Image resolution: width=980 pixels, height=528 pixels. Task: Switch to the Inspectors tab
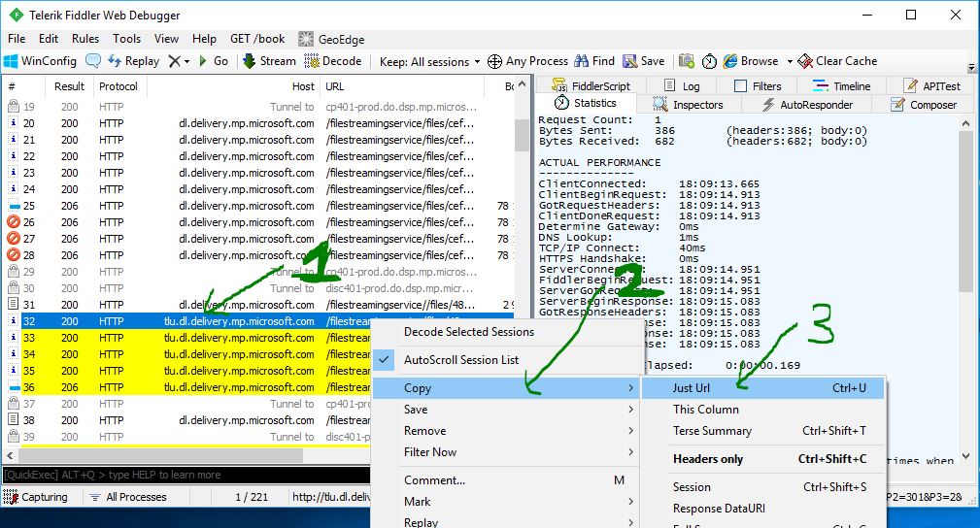point(688,105)
